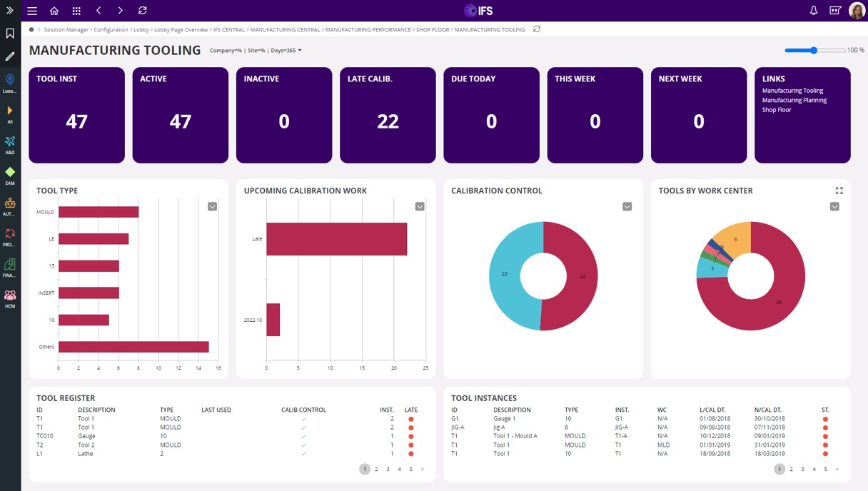The height and width of the screenshot is (491, 868).
Task: Expand the collapsed left sidebar
Action: pos(10,11)
